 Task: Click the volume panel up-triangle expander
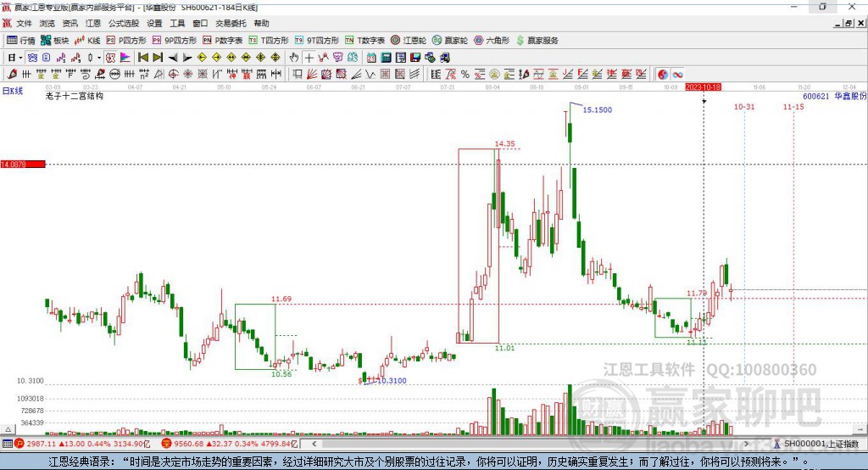coord(8,429)
